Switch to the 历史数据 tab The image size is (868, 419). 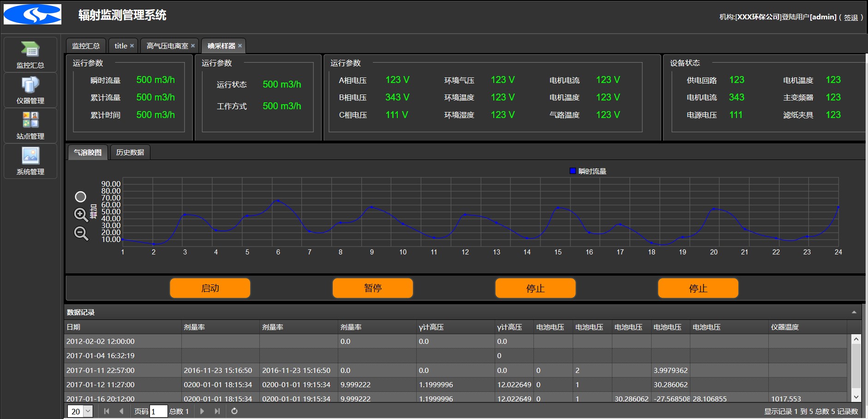coord(130,153)
